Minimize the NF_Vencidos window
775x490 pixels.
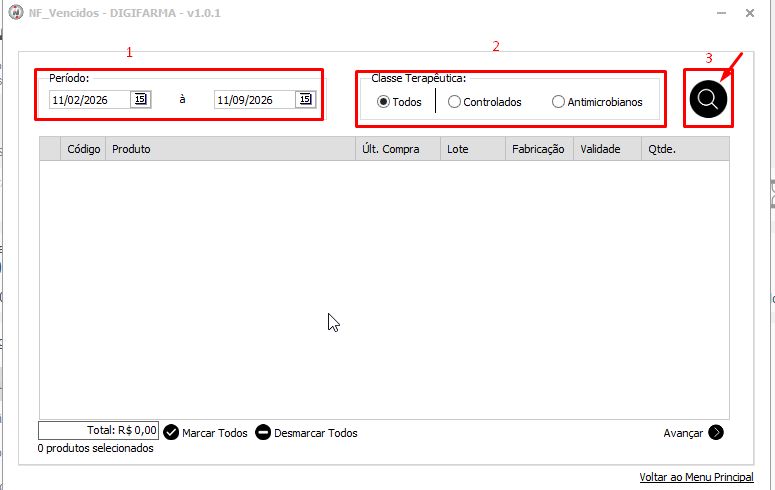click(722, 13)
